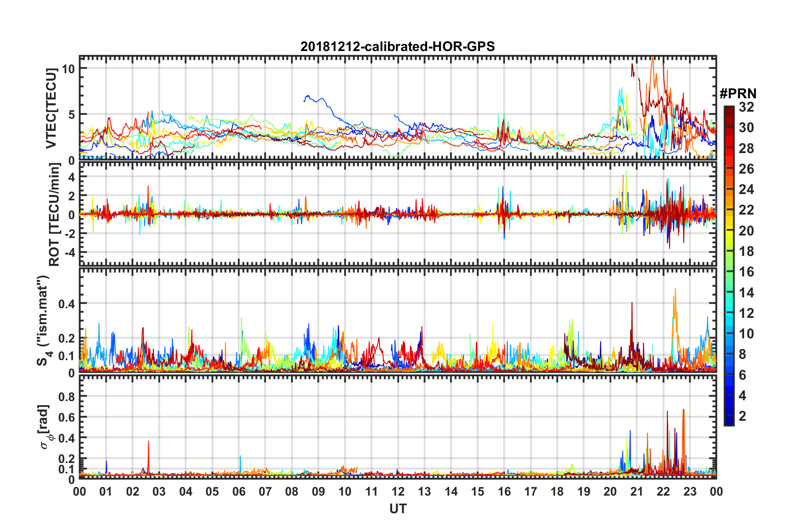The image size is (796, 532).
Task: Click x-axis tick label 03
Action: point(159,491)
